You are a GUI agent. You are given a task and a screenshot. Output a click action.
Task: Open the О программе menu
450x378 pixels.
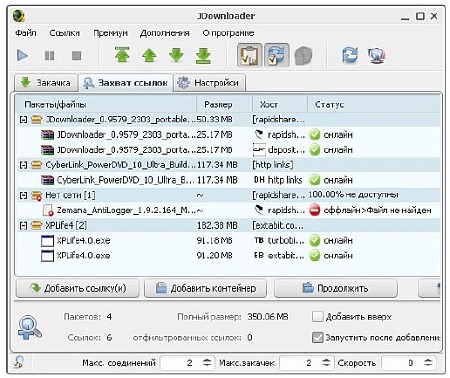pos(228,33)
